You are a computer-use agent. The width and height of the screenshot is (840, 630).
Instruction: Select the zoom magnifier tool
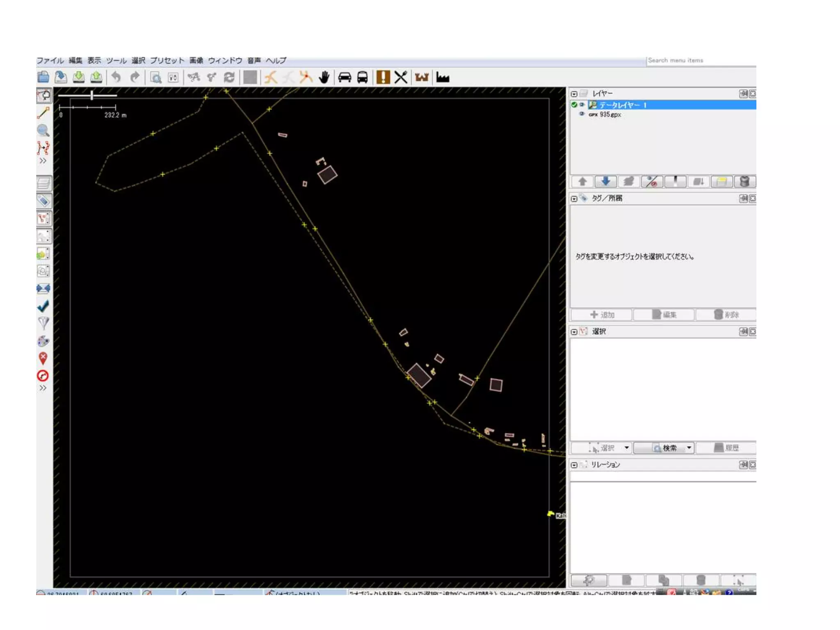(43, 130)
